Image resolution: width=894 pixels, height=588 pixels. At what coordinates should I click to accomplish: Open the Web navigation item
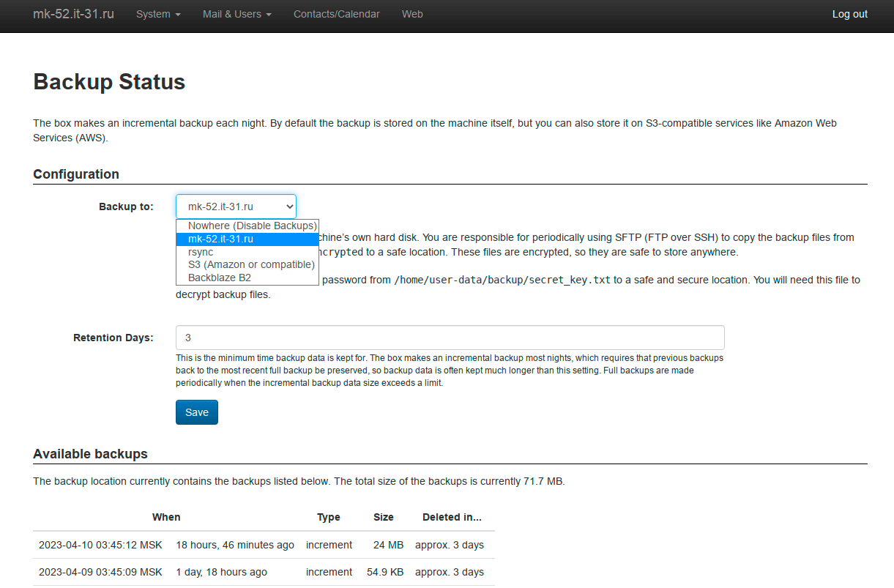(412, 14)
